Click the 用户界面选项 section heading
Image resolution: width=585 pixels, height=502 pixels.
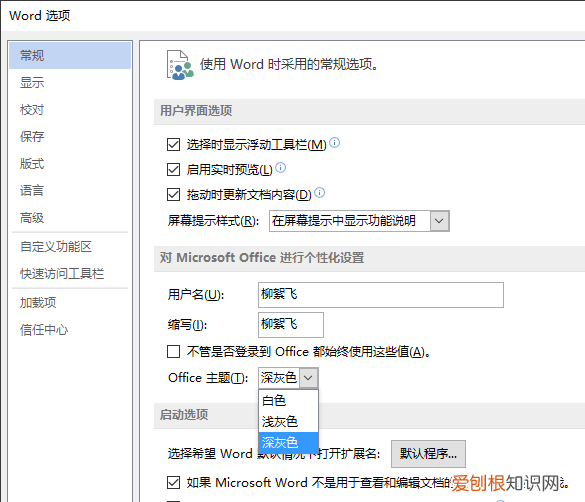pos(196,111)
